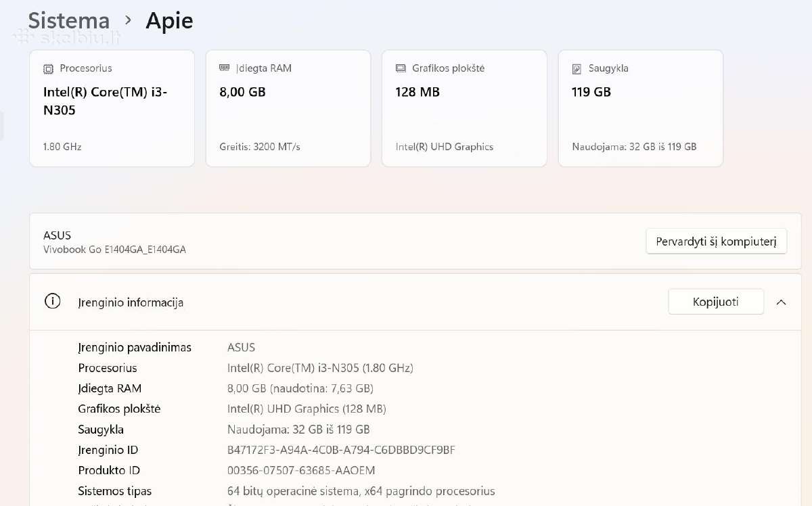Click the Vivobook Go E1404GA_E1404GA model name

point(114,250)
